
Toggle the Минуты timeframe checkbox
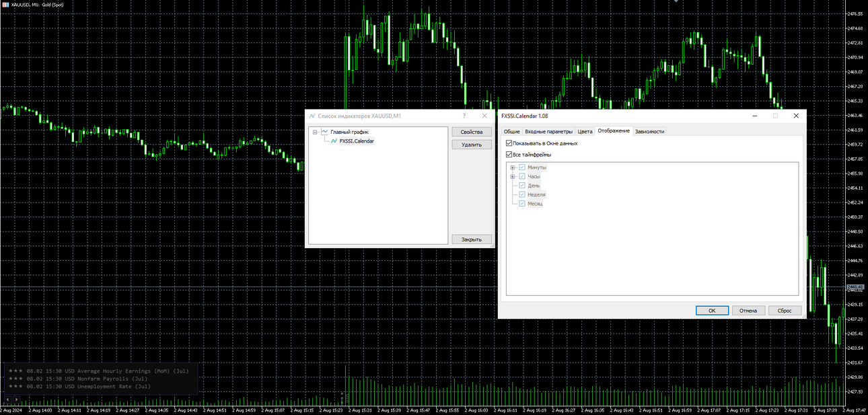(522, 167)
